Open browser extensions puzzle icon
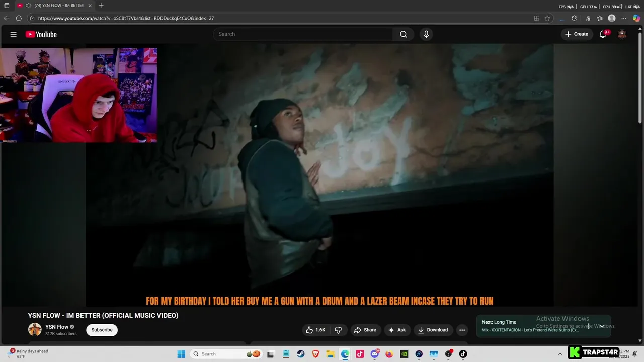 click(x=574, y=18)
